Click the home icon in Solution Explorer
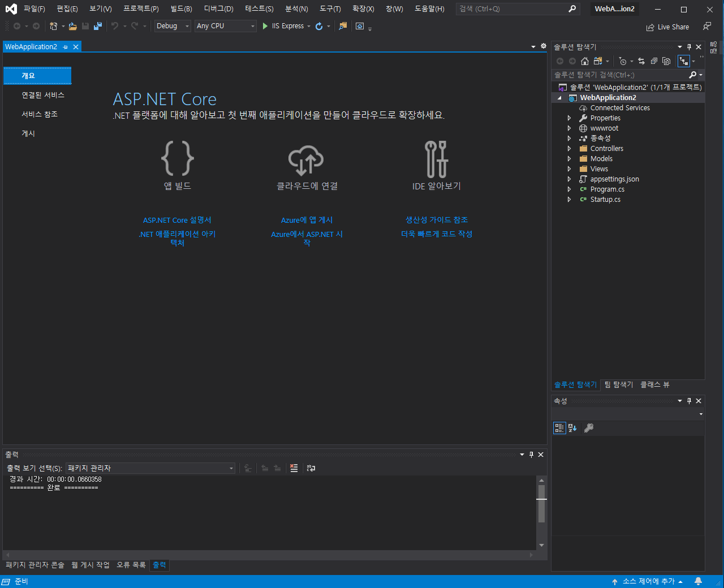This screenshot has height=588, width=724. point(585,61)
